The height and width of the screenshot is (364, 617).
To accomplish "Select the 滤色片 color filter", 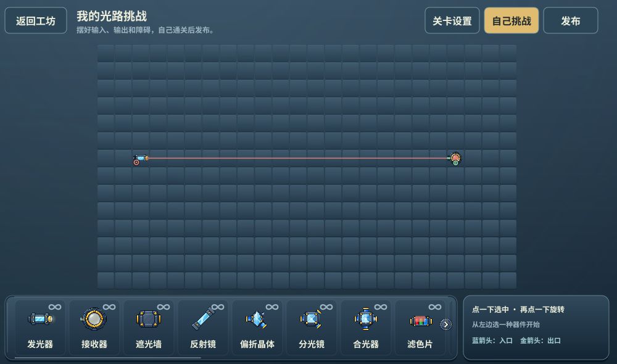I will click(420, 328).
